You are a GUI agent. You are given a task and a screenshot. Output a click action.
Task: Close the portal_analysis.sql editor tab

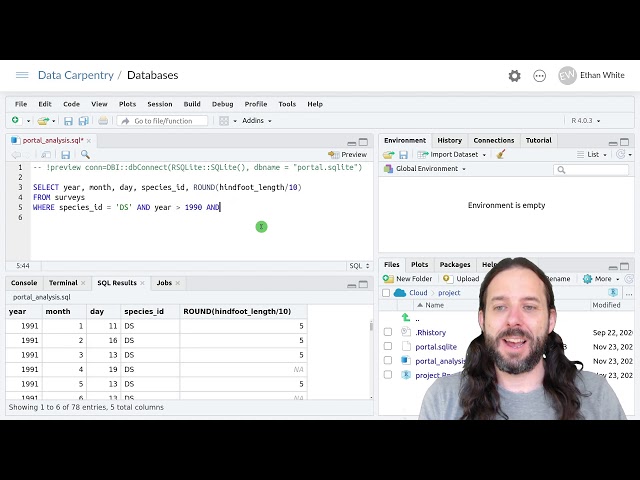[89, 140]
